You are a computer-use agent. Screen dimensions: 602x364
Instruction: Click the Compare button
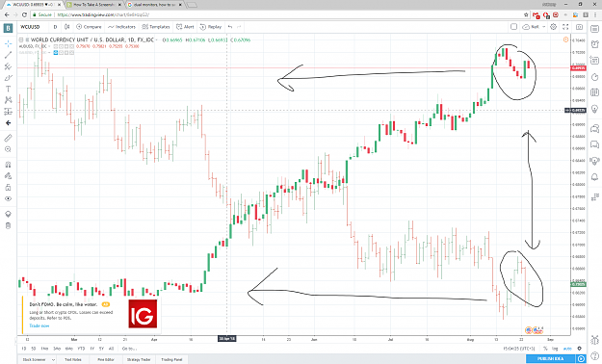point(89,27)
